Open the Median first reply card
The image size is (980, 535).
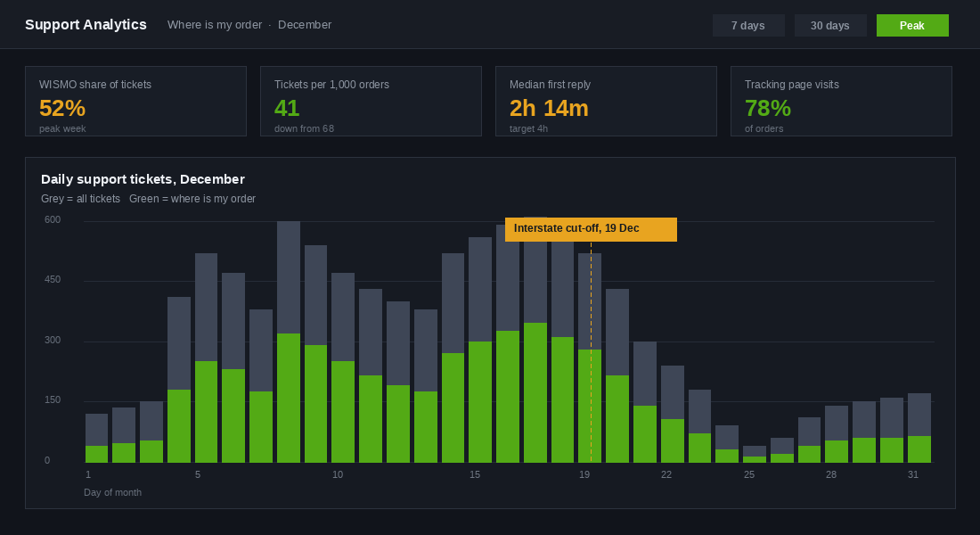pyautogui.click(x=606, y=101)
